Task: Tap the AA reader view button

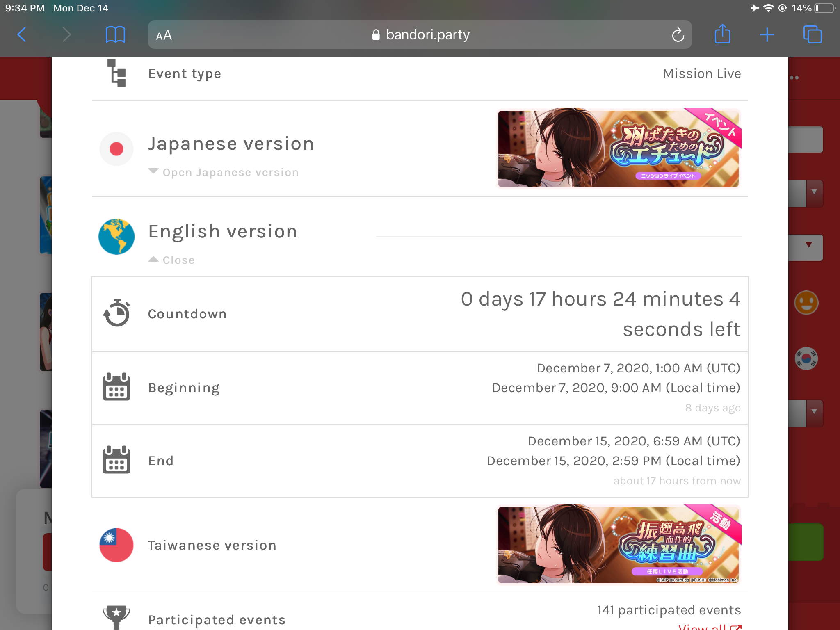Action: (164, 35)
